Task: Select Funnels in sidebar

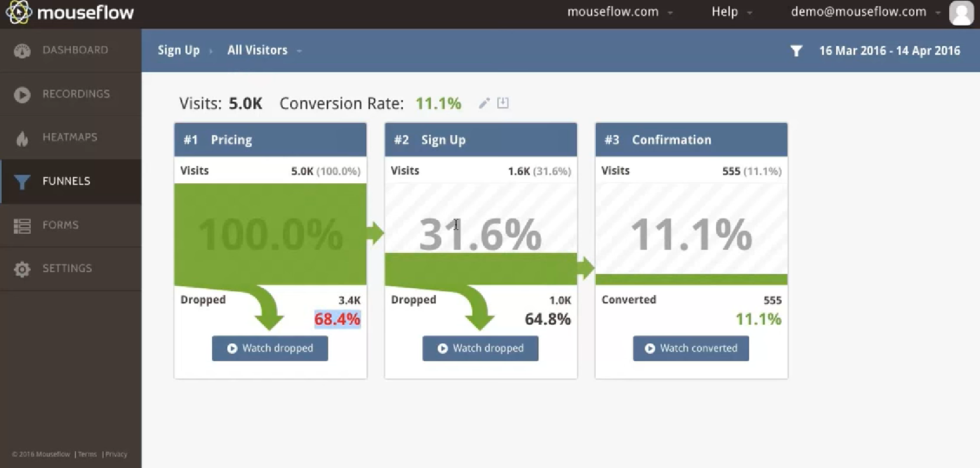Action: (x=71, y=182)
